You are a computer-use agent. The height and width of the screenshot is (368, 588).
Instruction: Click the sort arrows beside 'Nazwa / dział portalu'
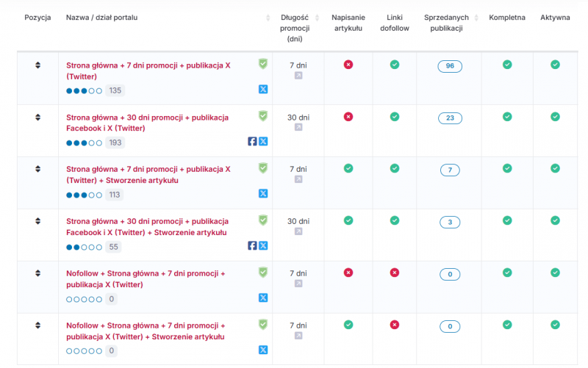coord(268,18)
